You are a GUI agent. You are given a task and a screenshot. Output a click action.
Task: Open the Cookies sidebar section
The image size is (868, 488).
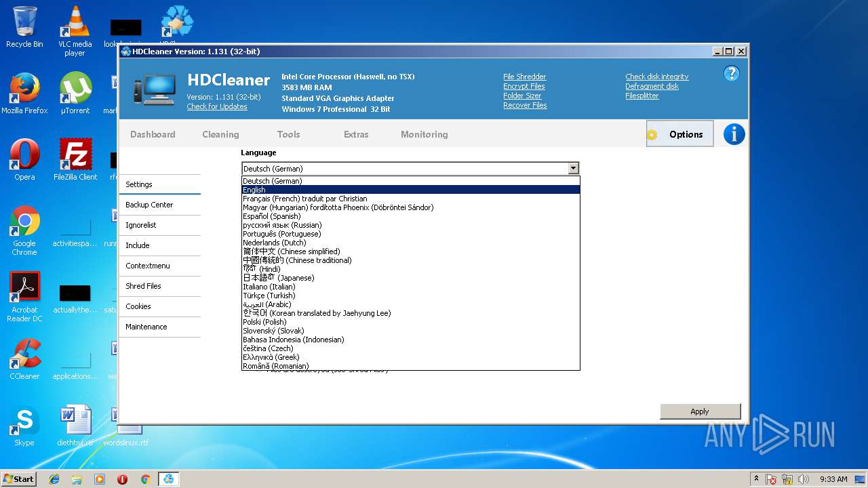160,306
